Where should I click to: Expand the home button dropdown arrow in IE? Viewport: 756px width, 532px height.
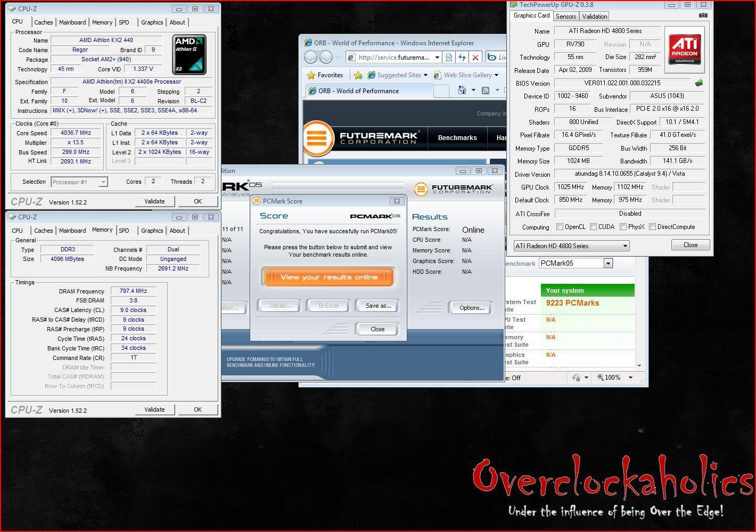[473, 91]
